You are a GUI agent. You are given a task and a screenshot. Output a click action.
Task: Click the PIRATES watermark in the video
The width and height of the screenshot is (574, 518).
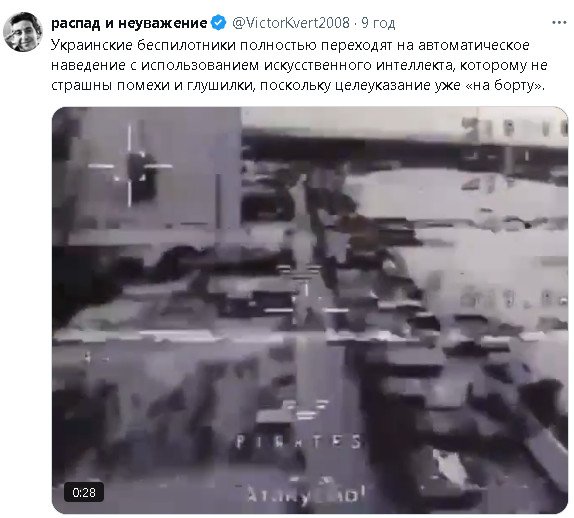click(298, 441)
